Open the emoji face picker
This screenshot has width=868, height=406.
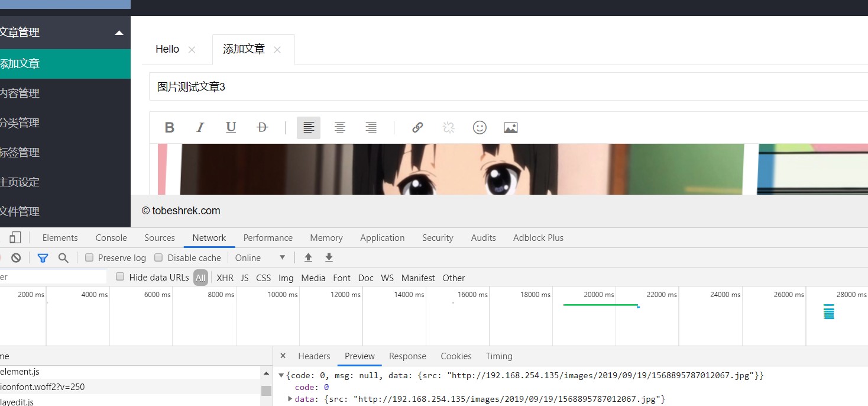(x=480, y=128)
